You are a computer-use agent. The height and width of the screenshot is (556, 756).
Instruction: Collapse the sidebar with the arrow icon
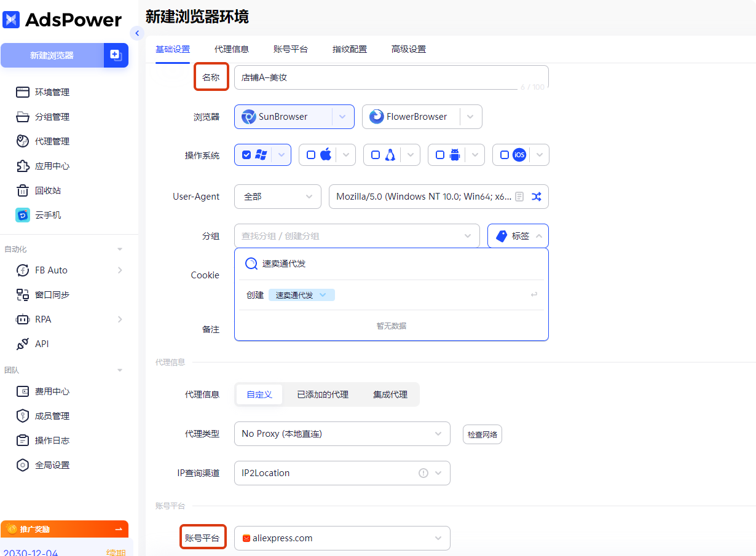click(x=137, y=33)
